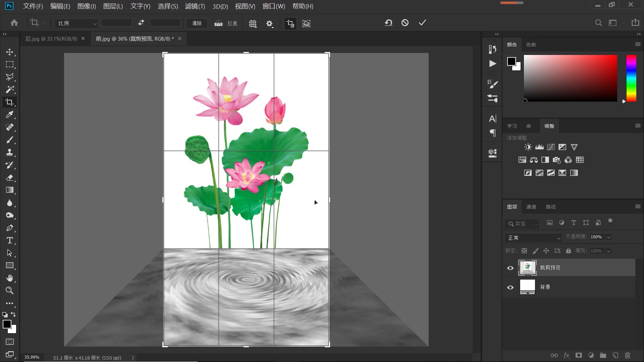This screenshot has width=644, height=362.
Task: Select the Clone Stamp tool
Action: [x=10, y=153]
